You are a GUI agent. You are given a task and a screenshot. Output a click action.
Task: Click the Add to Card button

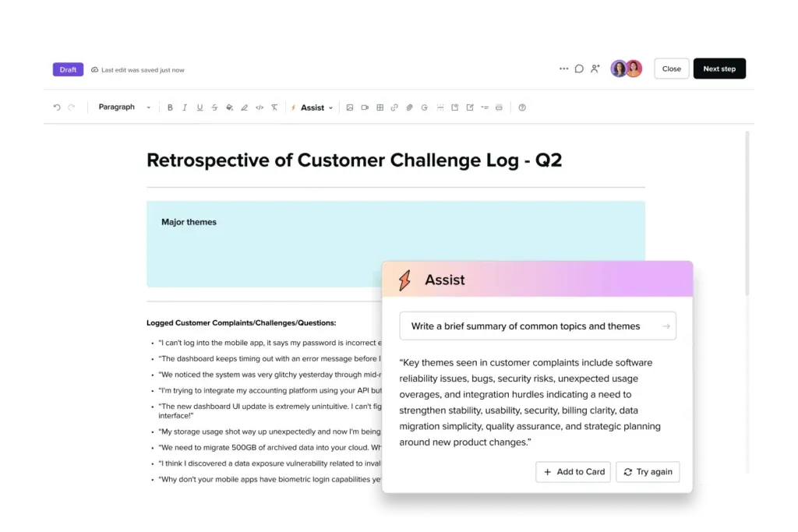573,472
